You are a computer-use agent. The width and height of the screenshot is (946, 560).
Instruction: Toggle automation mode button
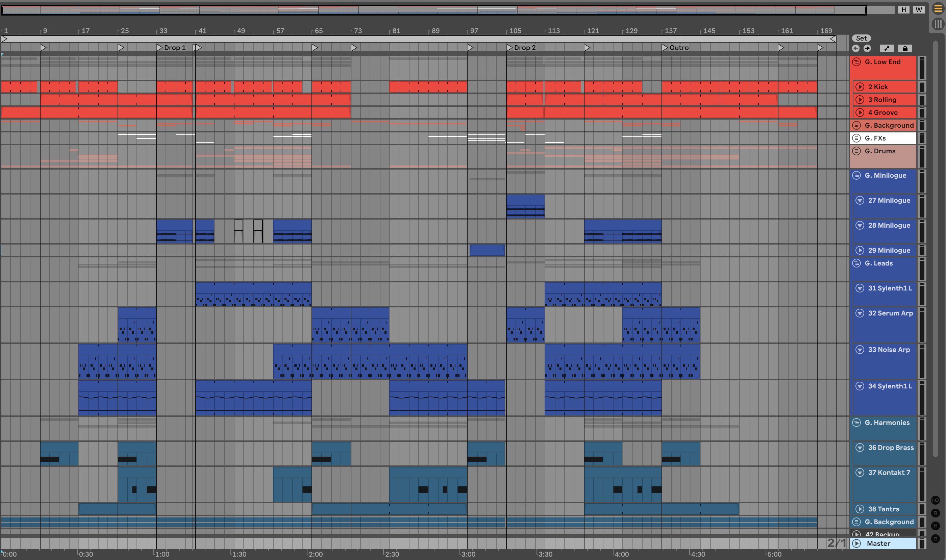[887, 48]
